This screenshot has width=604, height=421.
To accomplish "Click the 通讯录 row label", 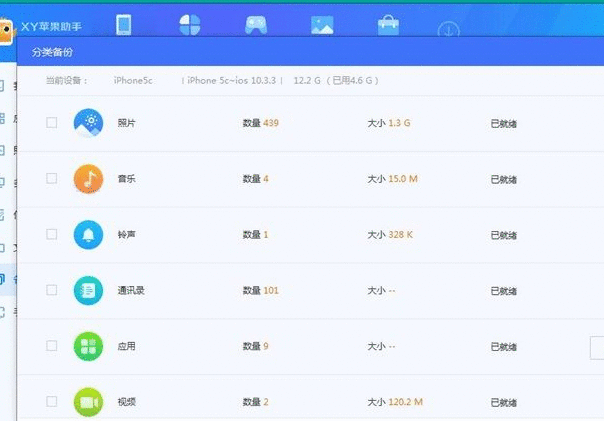I will click(131, 290).
